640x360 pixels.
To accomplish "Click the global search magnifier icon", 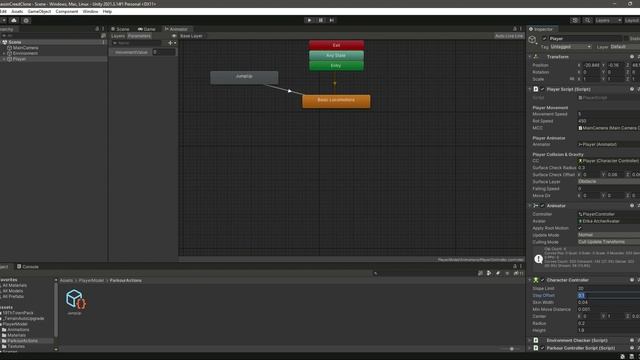I will tap(587, 20).
